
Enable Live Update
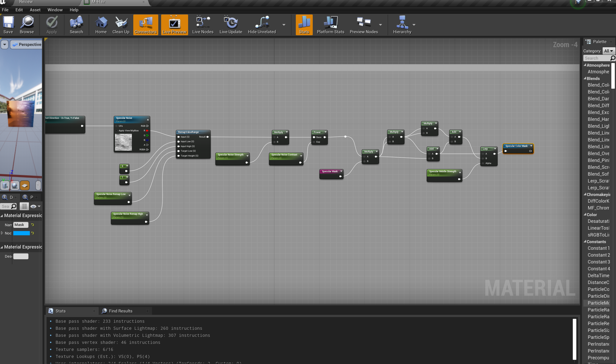[231, 25]
